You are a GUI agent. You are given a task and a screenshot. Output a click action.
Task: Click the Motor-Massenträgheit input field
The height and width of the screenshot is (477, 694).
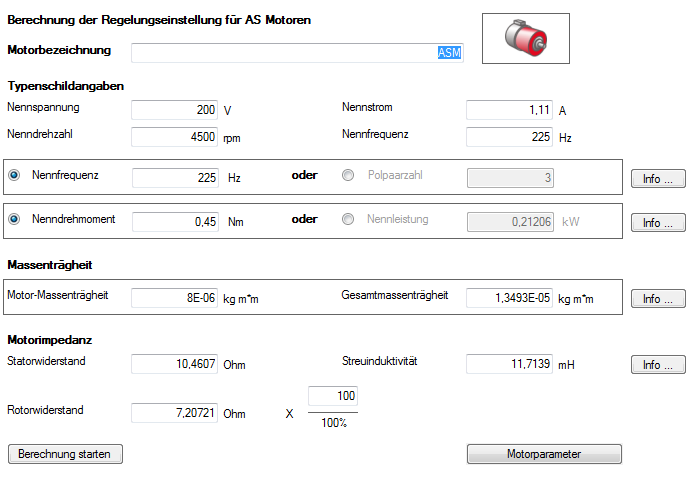(175, 298)
